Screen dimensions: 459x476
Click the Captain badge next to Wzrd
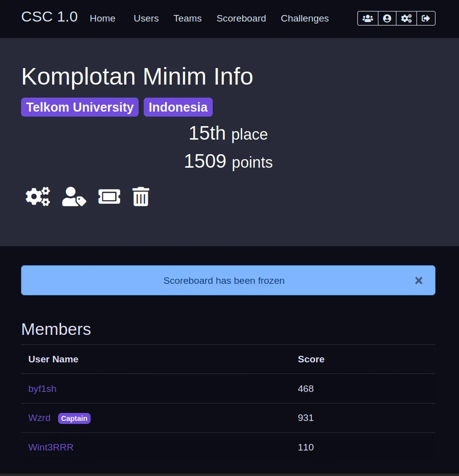(74, 418)
